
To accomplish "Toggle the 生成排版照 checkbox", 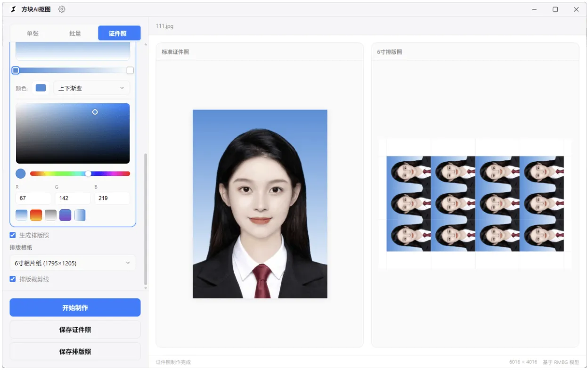I will tap(13, 235).
